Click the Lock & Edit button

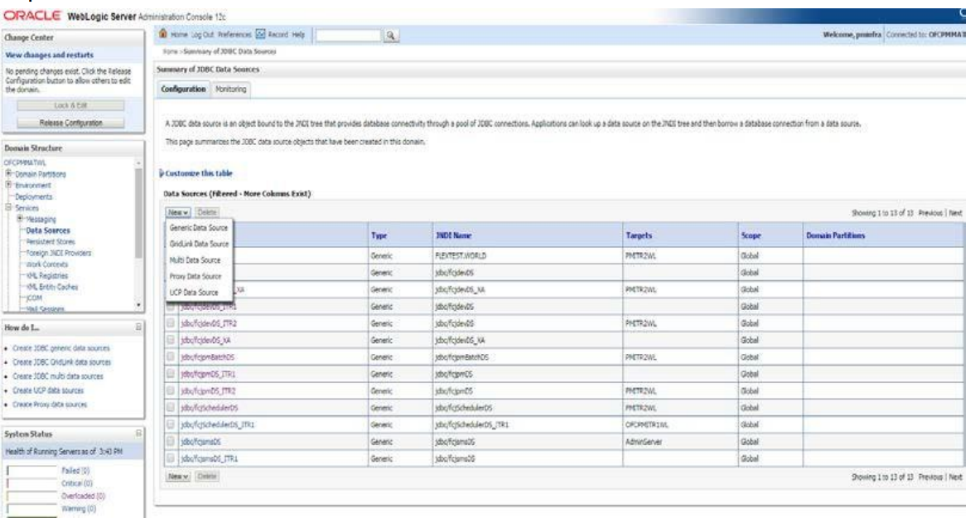coord(70,106)
